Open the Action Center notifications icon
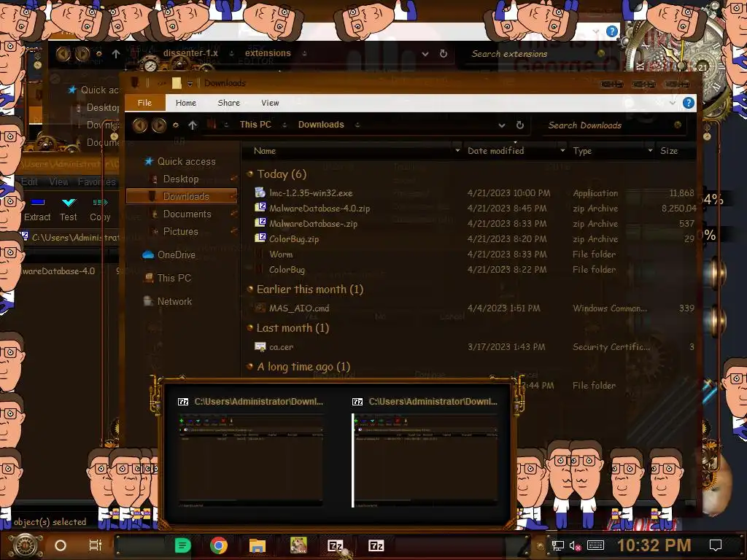The height and width of the screenshot is (560, 747). (x=715, y=545)
